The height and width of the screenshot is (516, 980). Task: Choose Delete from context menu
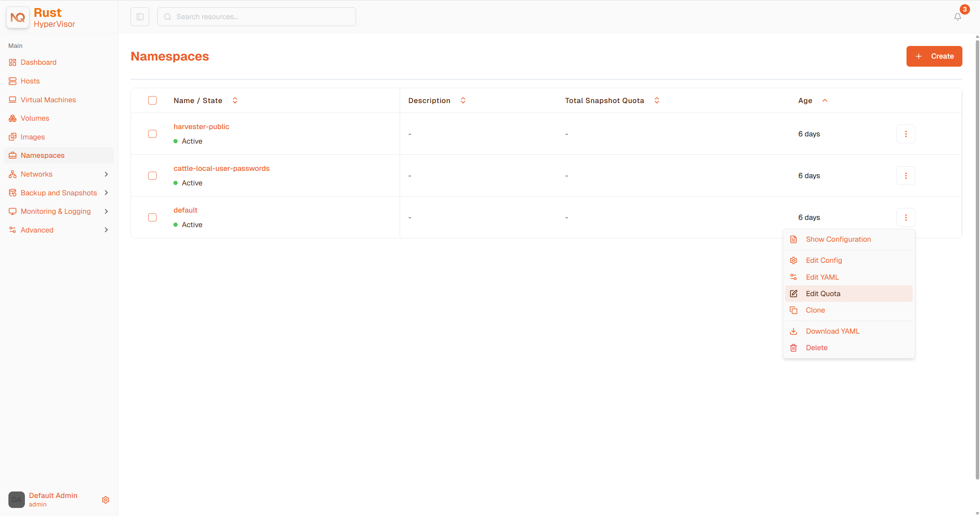click(x=849, y=348)
